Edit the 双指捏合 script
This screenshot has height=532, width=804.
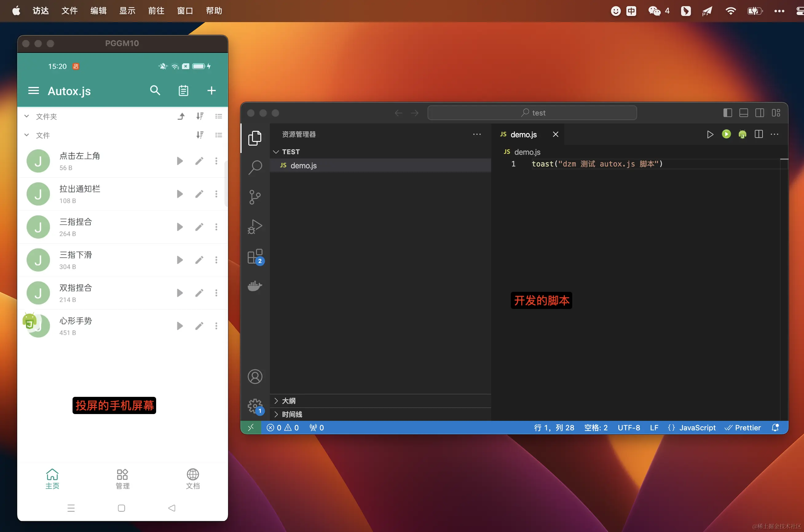[x=199, y=293]
